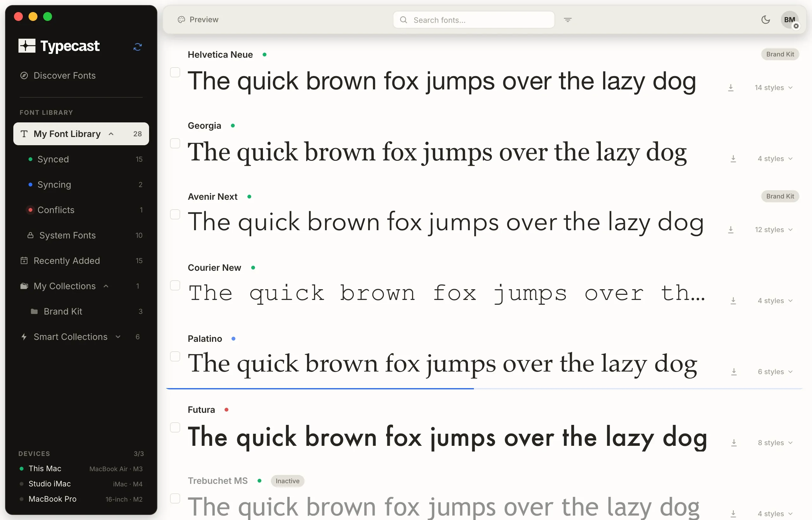Show Synced fonts in the sidebar
This screenshot has width=812, height=520.
[81, 159]
